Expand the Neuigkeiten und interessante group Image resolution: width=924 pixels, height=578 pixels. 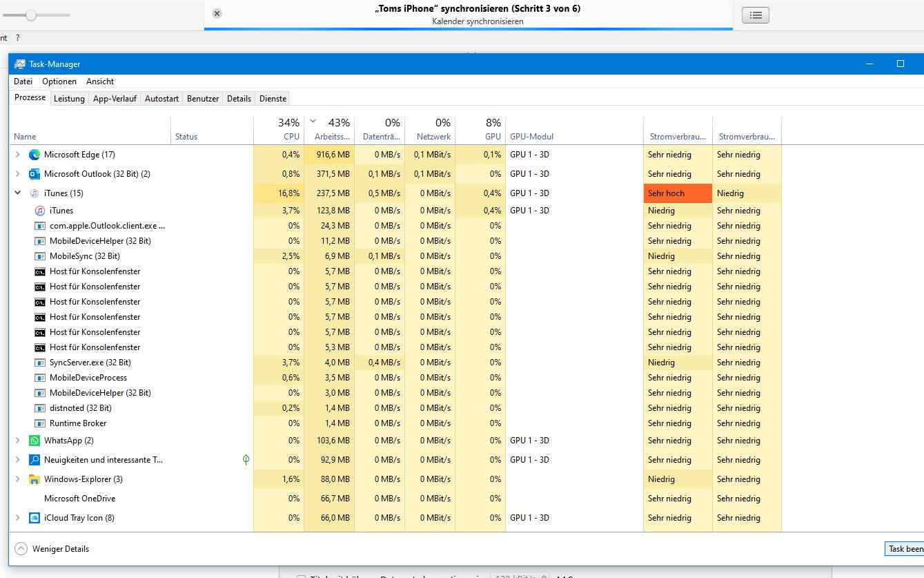coord(18,460)
